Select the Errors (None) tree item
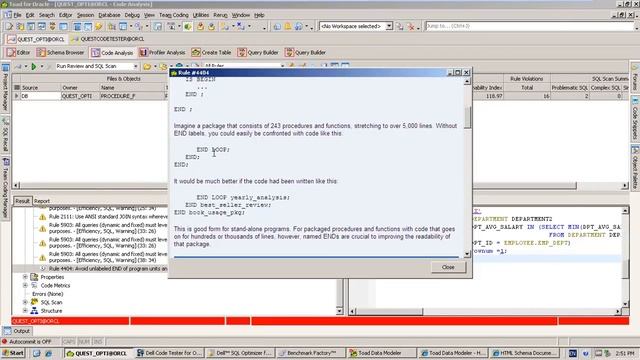640x360 pixels. coord(48,294)
